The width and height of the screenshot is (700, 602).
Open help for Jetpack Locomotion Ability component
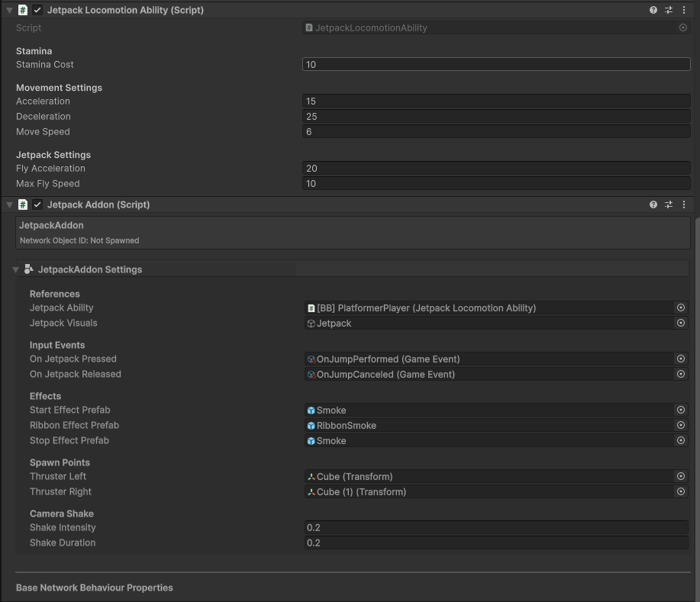pos(653,11)
